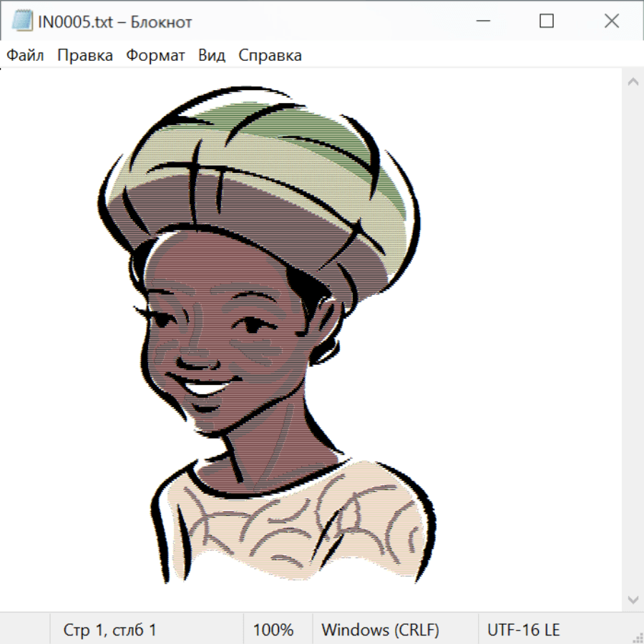The width and height of the screenshot is (644, 644).
Task: Click the IN0005.txt – Блокнот title text
Action: (114, 21)
